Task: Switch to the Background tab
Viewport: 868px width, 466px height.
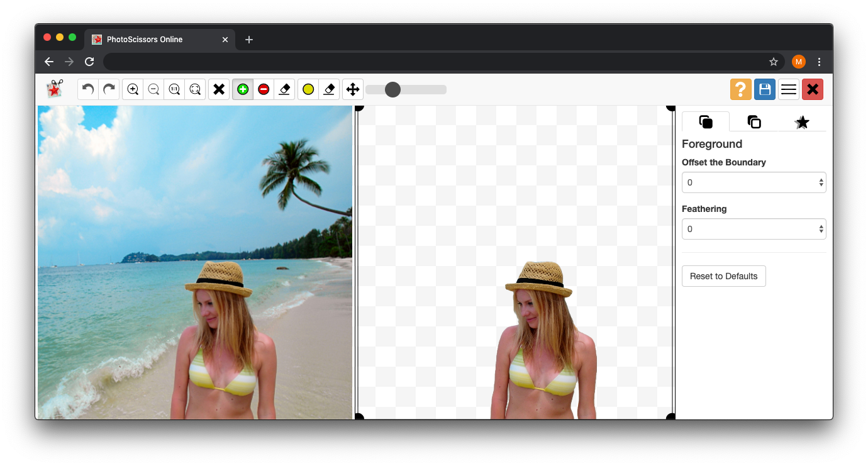Action: pos(754,122)
